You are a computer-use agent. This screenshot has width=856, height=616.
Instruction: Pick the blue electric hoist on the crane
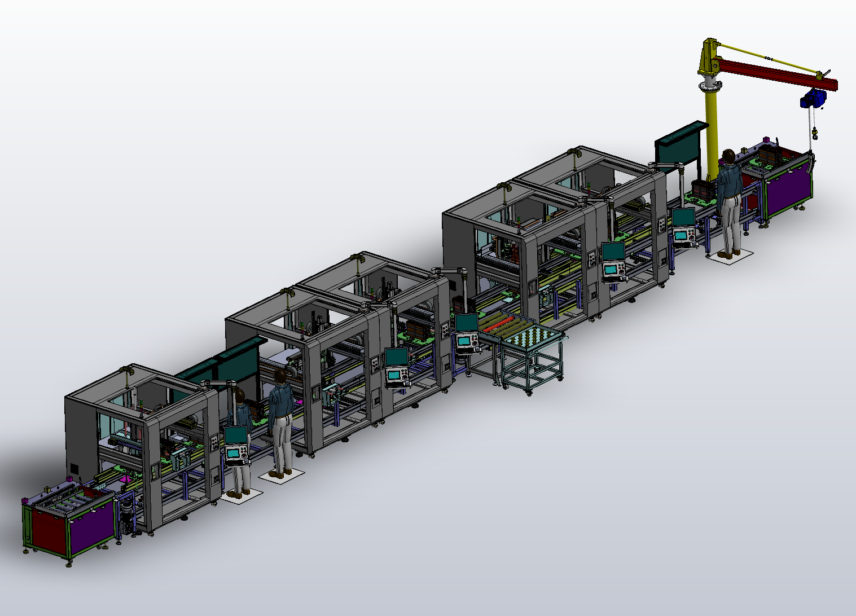813,99
